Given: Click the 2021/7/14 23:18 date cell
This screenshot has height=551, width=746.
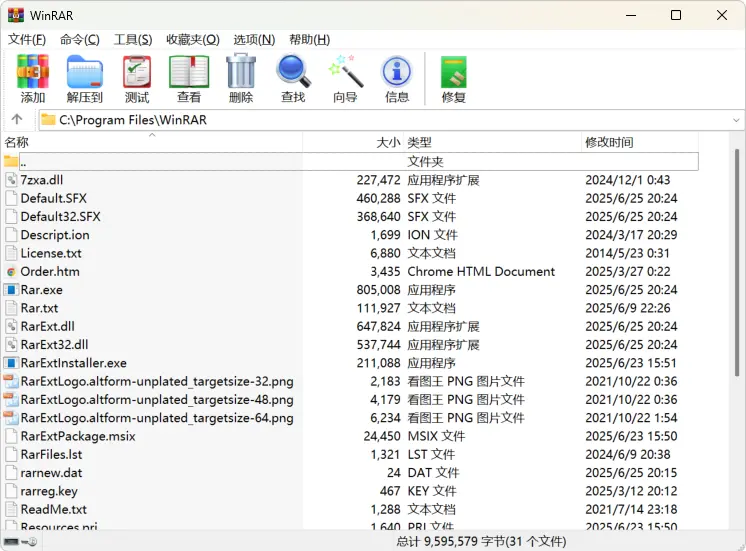Looking at the screenshot, I should 631,510.
